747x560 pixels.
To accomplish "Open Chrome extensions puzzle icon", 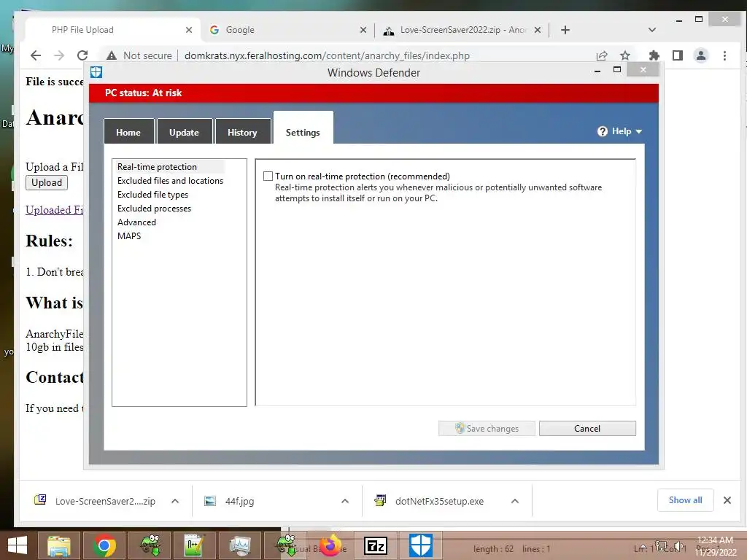I will pos(654,55).
